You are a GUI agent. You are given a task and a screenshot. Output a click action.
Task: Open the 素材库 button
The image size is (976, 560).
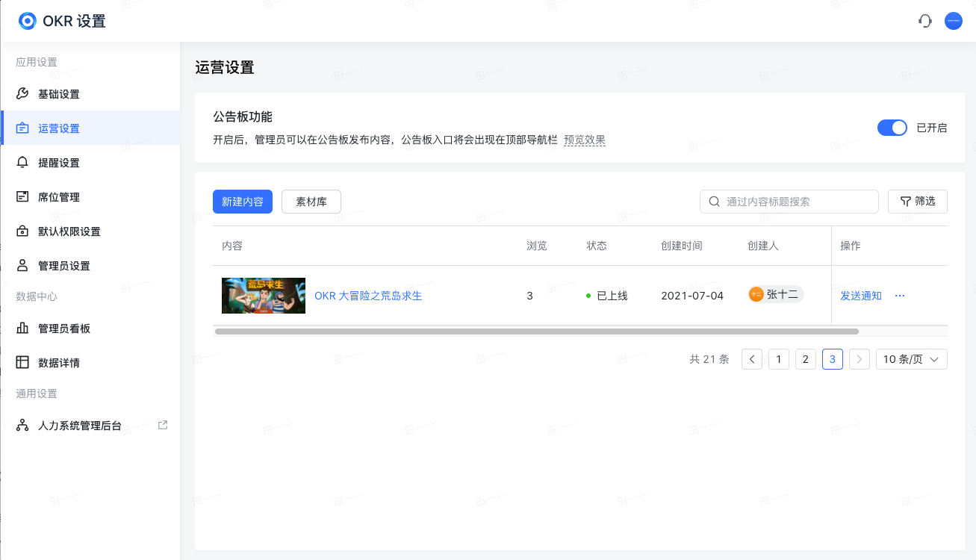coord(311,202)
